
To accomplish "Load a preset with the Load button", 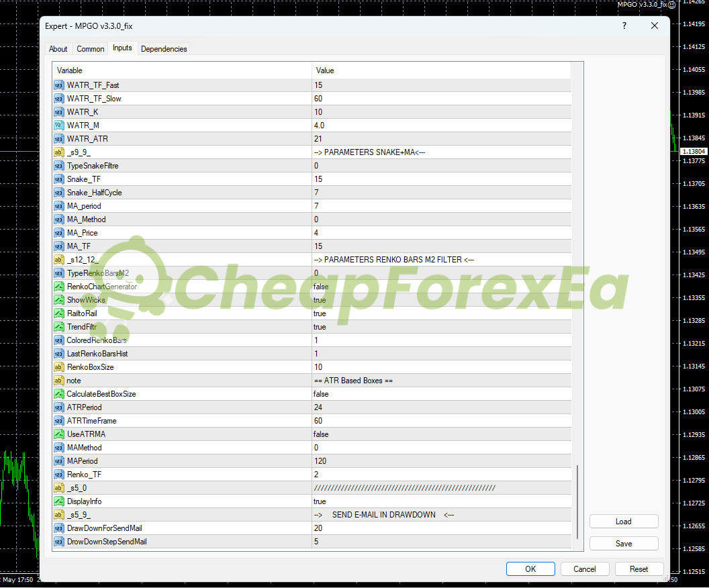I will tap(624, 522).
